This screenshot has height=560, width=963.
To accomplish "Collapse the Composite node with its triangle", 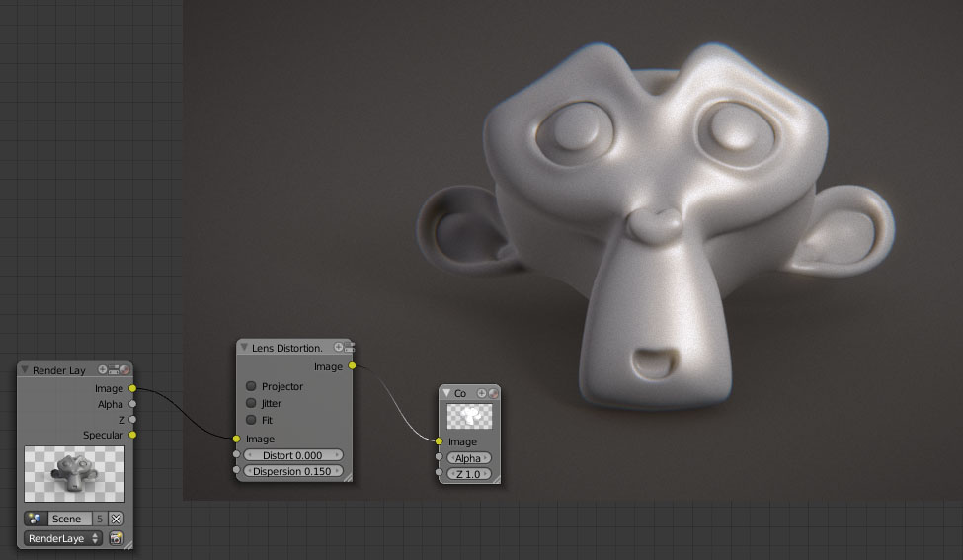I will (x=446, y=393).
